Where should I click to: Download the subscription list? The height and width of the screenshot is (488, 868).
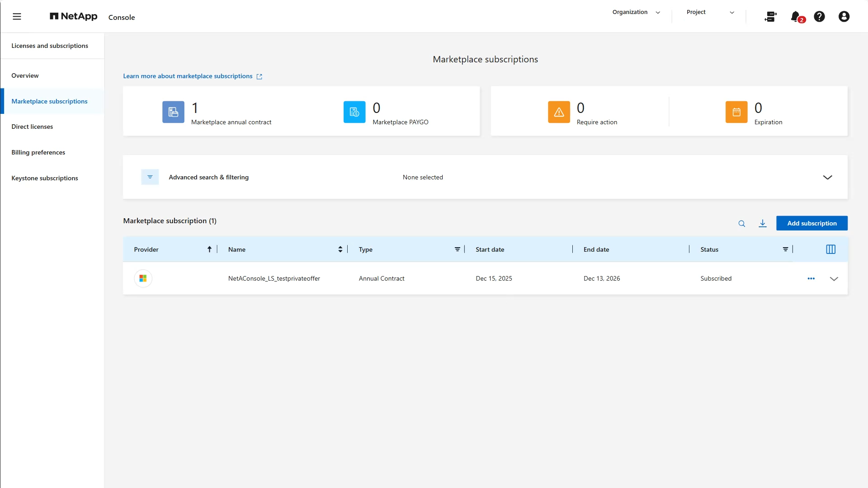point(763,223)
